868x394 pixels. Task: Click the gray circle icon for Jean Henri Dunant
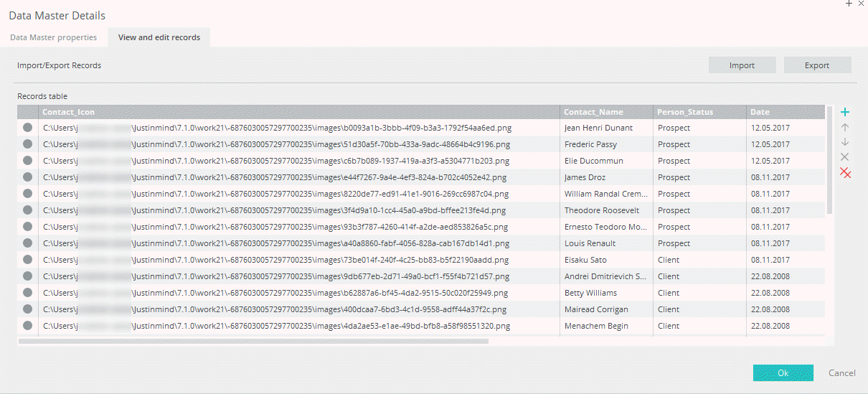pos(28,128)
